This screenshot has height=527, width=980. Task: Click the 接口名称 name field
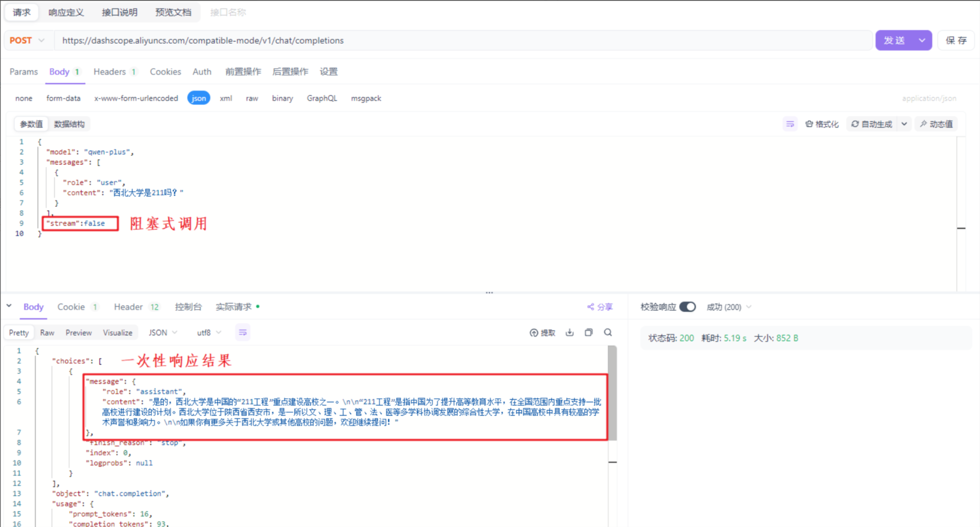[x=228, y=12]
